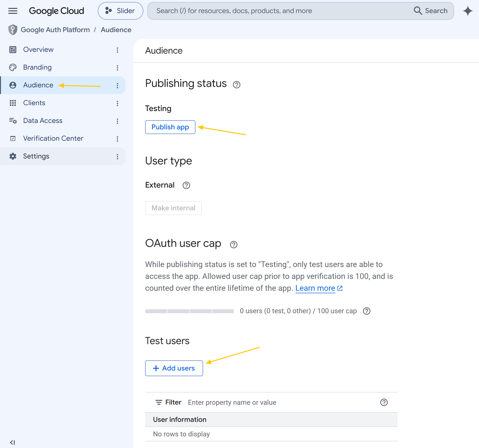The image size is (479, 448).
Task: Open the Overview sidebar item
Action: (63, 50)
